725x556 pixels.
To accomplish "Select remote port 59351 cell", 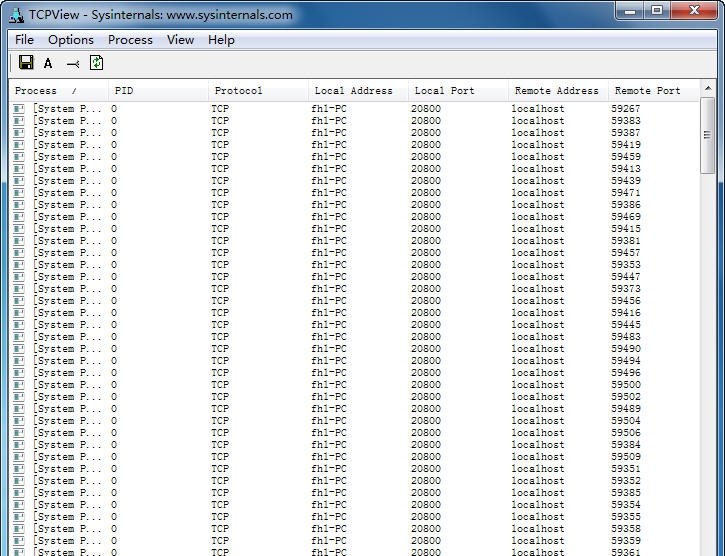I will pyautogui.click(x=626, y=469).
